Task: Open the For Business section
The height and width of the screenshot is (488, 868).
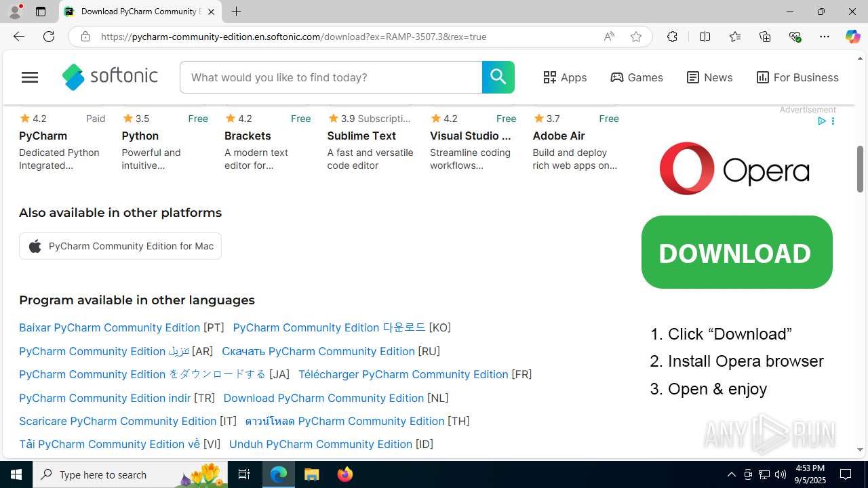Action: point(797,77)
